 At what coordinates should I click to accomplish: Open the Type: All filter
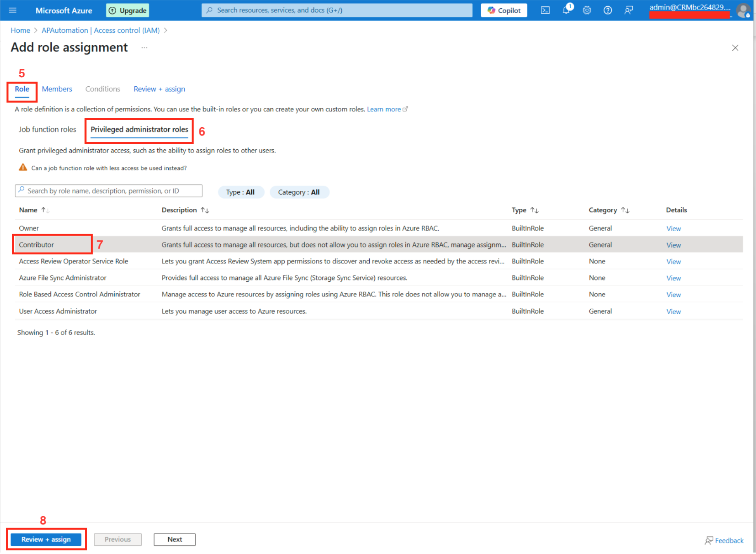240,192
